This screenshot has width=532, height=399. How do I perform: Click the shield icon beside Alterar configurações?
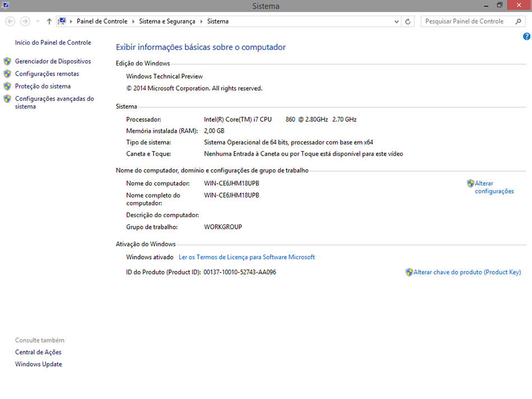(x=470, y=184)
